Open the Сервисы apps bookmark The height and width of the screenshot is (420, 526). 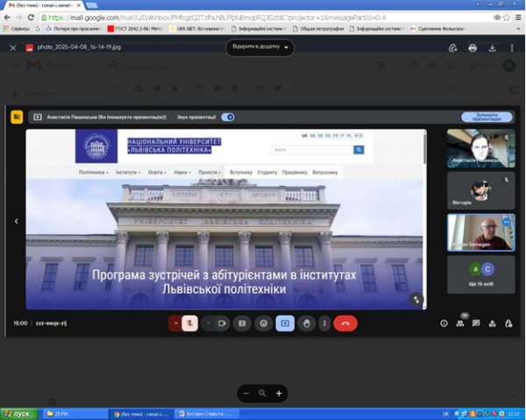point(17,29)
